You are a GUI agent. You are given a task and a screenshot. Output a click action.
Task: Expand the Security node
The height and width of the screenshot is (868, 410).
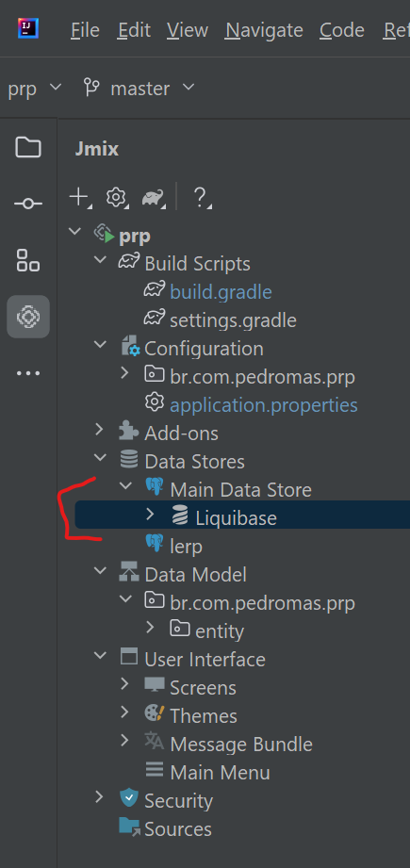click(99, 797)
